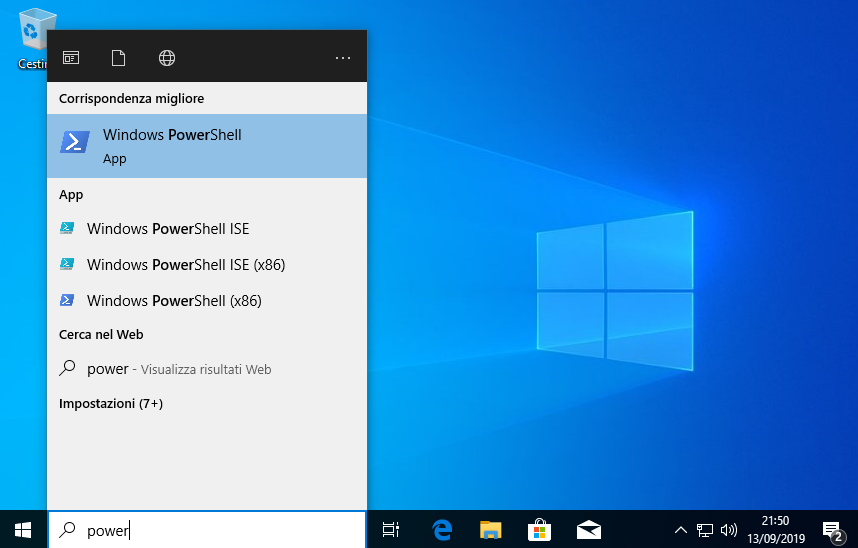
Task: Open File Explorer from taskbar
Action: point(490,529)
